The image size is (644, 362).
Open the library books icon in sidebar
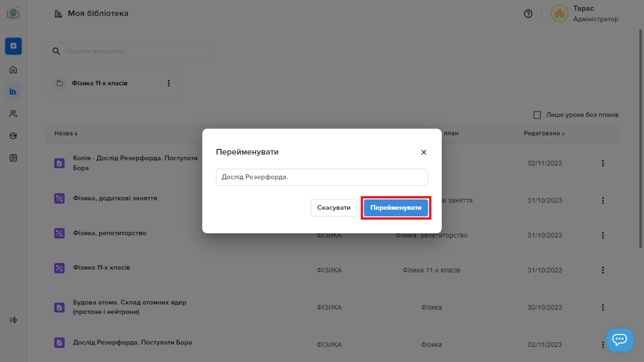click(x=13, y=91)
